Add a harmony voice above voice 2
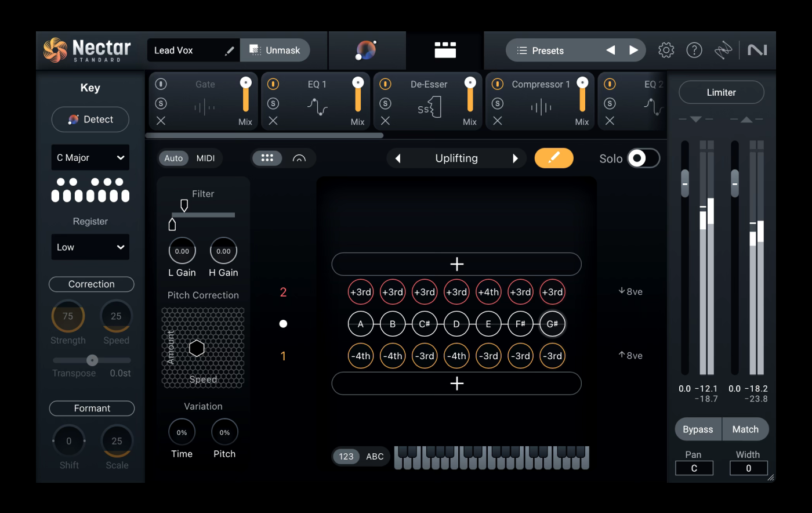Viewport: 812px width, 513px height. pos(456,264)
